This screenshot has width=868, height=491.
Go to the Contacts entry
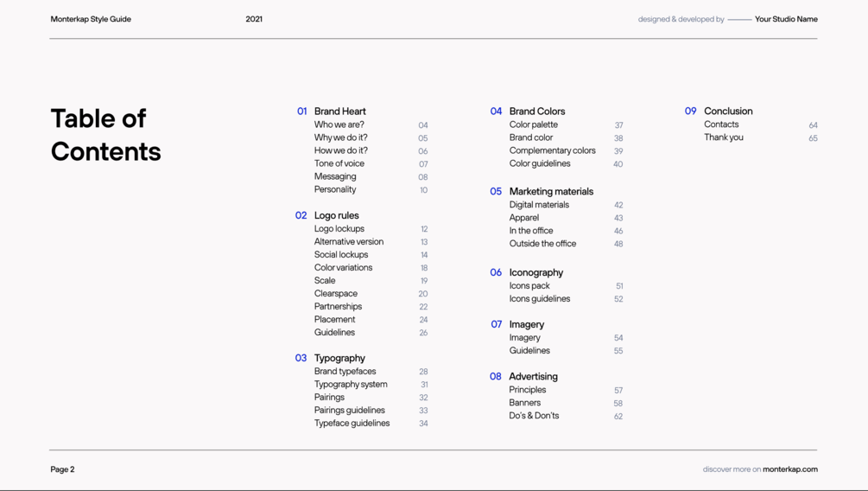click(x=721, y=124)
